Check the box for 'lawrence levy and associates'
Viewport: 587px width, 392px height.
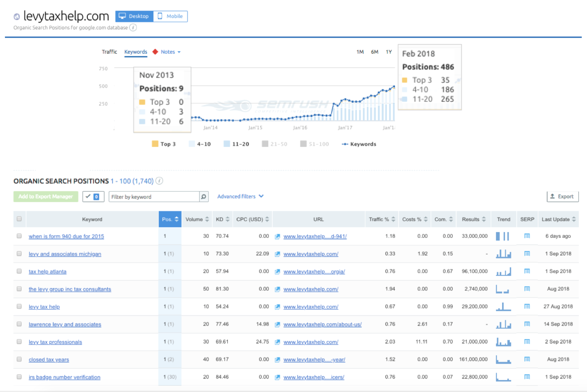pos(19,324)
